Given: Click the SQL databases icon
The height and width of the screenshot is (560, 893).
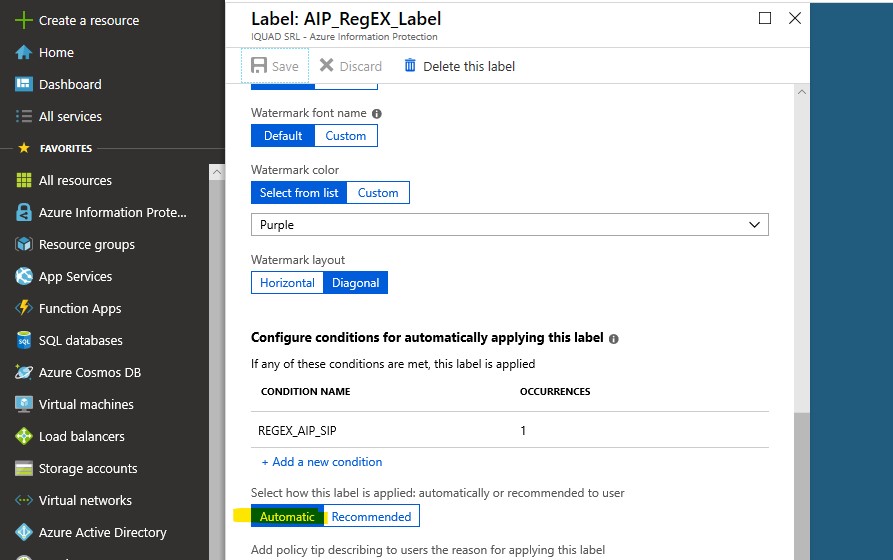Looking at the screenshot, I should pos(23,340).
